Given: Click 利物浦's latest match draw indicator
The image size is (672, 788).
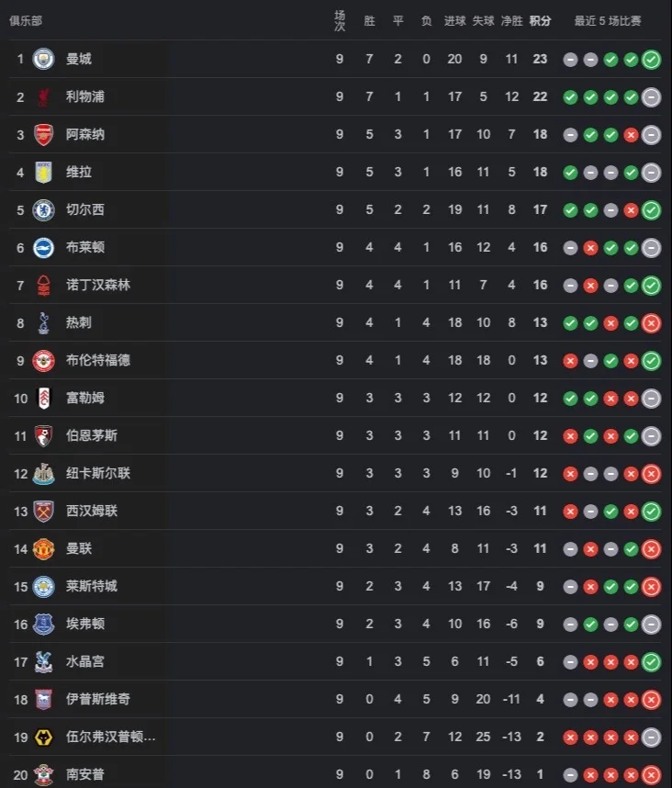Looking at the screenshot, I should click(x=652, y=97).
